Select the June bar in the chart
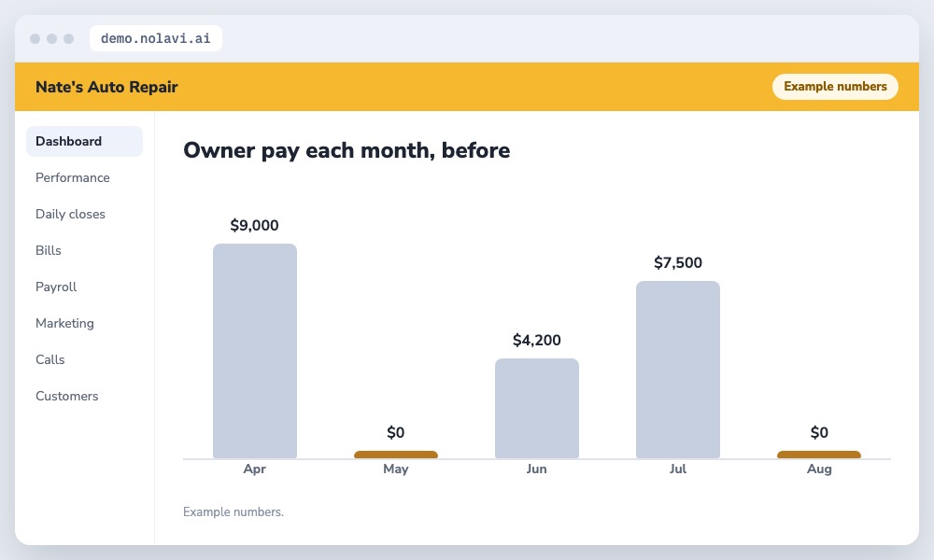 coord(537,408)
